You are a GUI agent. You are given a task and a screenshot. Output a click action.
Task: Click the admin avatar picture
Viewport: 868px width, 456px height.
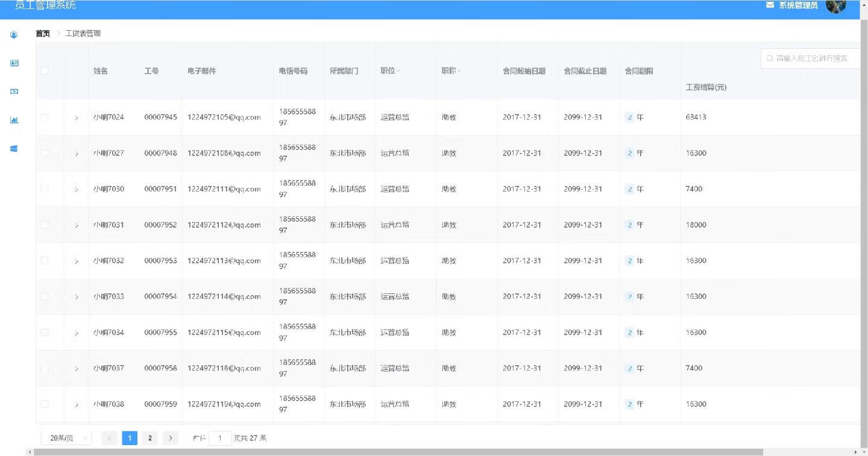pos(835,5)
